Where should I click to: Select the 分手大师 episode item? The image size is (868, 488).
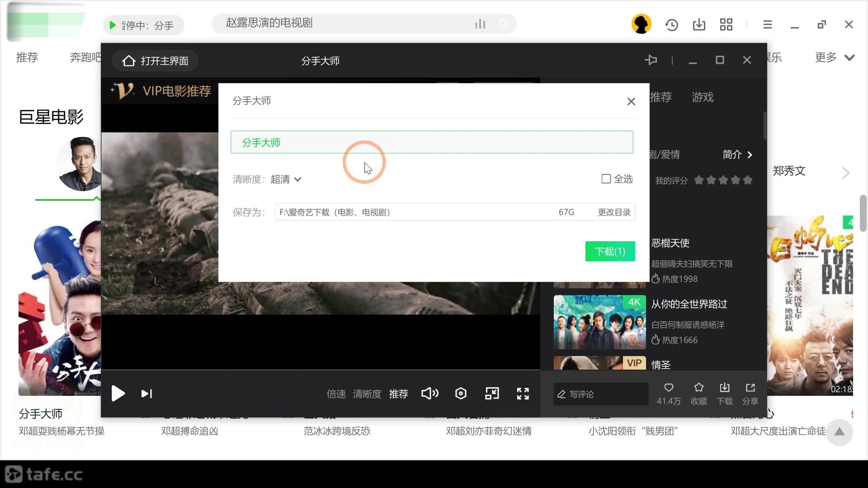tap(432, 142)
